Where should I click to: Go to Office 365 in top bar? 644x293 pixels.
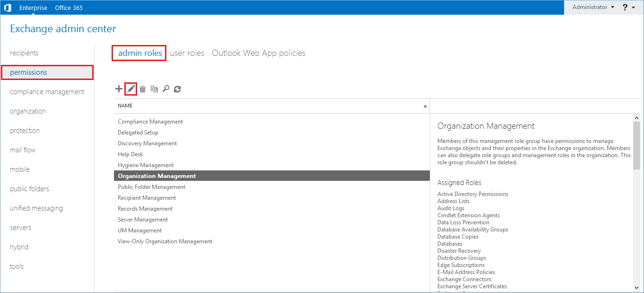point(69,8)
